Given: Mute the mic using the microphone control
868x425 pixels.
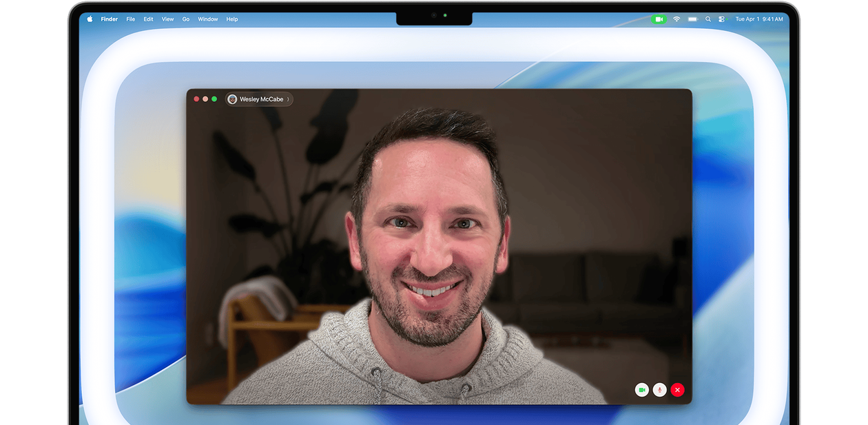Looking at the screenshot, I should (659, 389).
